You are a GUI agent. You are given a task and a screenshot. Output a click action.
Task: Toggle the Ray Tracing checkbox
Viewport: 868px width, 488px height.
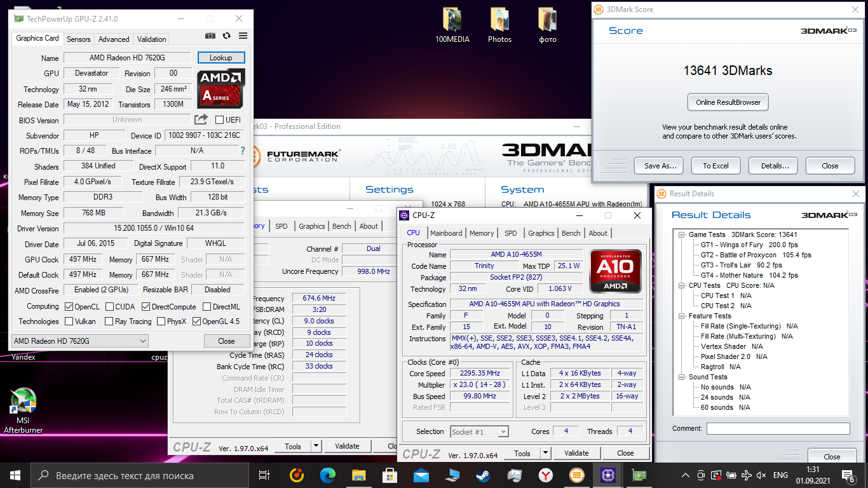(x=109, y=321)
